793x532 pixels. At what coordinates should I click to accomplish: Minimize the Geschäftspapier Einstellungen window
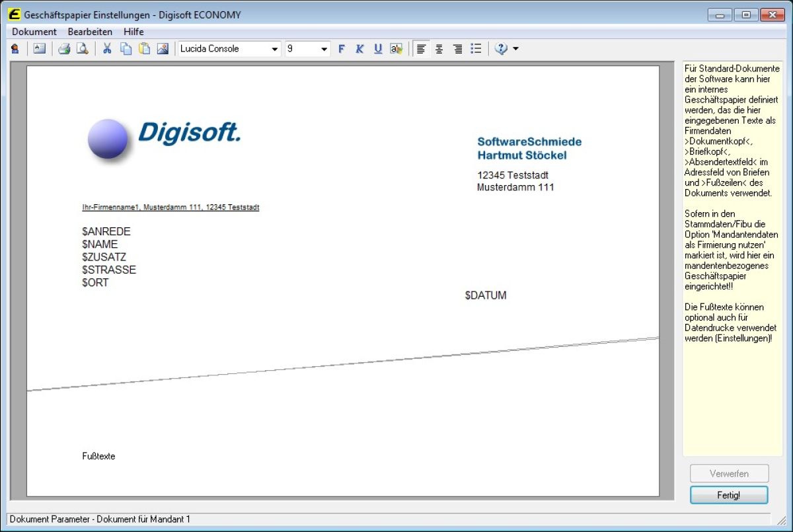coord(719,15)
